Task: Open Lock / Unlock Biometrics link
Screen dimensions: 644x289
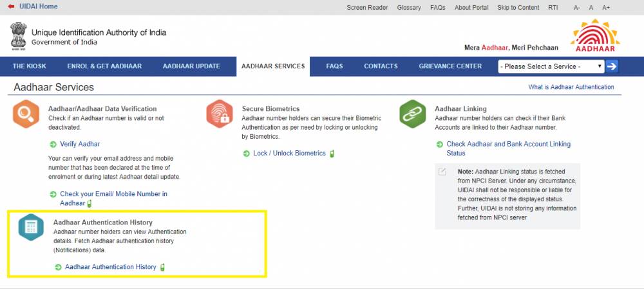Action: pos(289,153)
